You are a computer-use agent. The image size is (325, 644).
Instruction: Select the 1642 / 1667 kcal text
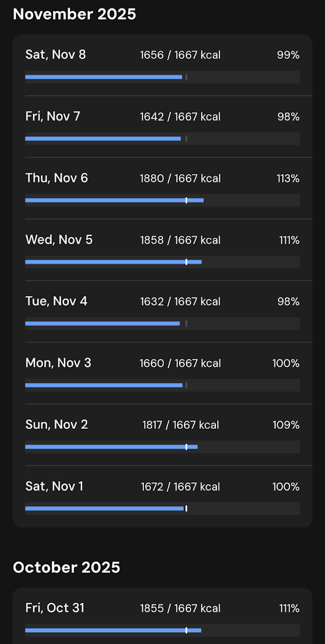(180, 117)
